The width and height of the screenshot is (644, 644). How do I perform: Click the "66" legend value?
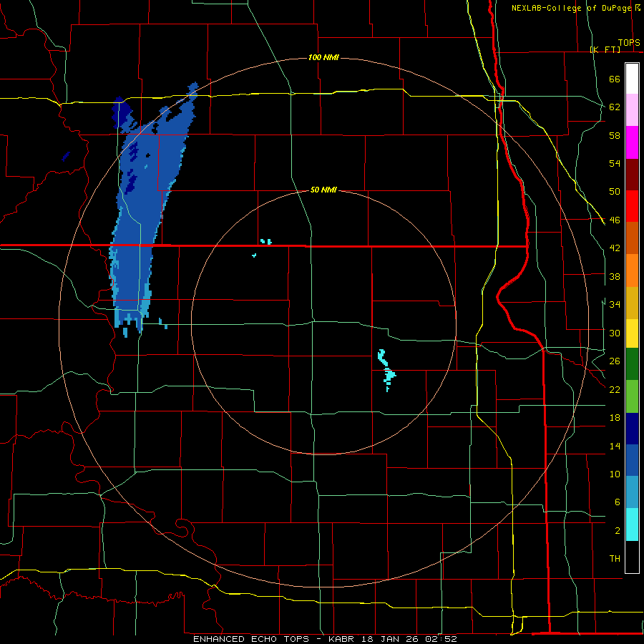click(615, 79)
